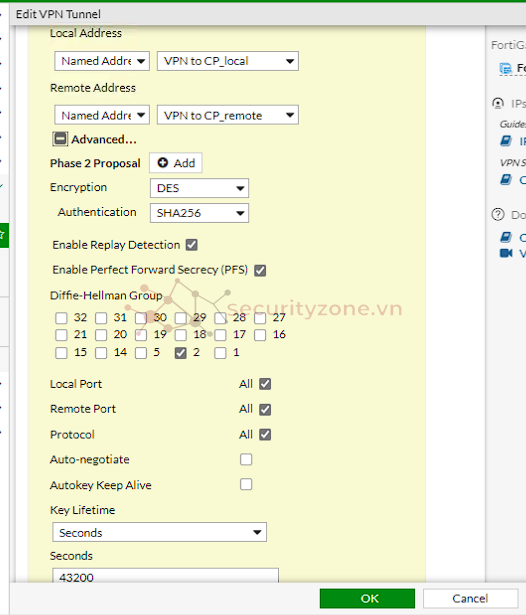Click the video camera icon in sidebar
The width and height of the screenshot is (526, 615).
click(x=506, y=253)
